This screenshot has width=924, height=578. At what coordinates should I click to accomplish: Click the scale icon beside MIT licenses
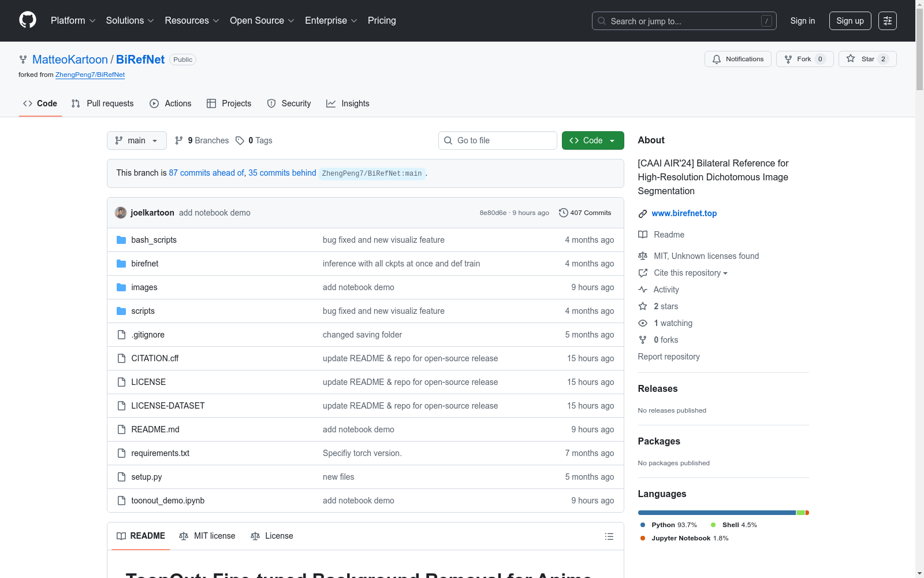coord(643,256)
